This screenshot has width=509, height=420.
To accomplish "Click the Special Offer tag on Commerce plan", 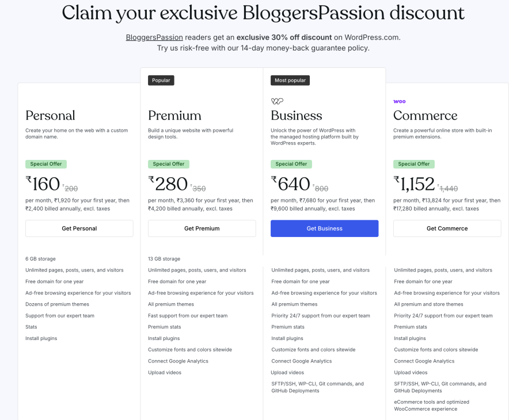I will [x=413, y=164].
